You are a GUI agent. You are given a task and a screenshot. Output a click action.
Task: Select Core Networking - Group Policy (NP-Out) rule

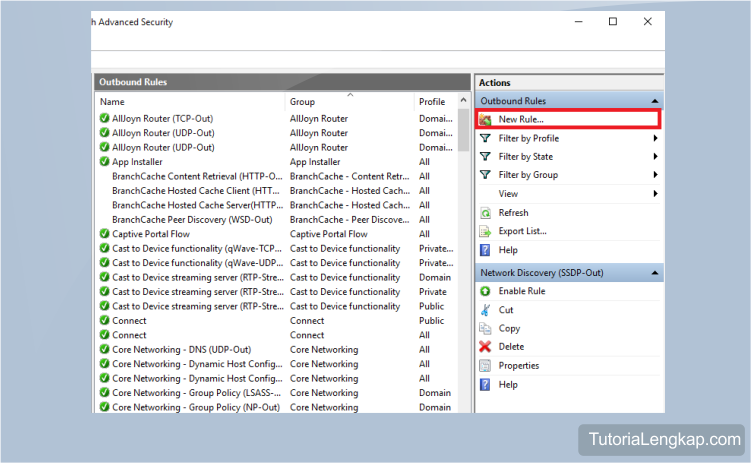[276, 407]
